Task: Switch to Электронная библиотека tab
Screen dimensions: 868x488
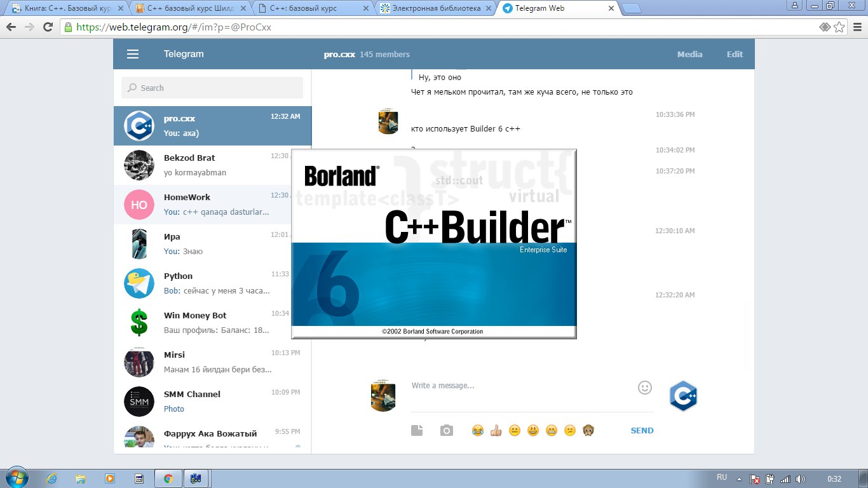Action: pyautogui.click(x=433, y=9)
